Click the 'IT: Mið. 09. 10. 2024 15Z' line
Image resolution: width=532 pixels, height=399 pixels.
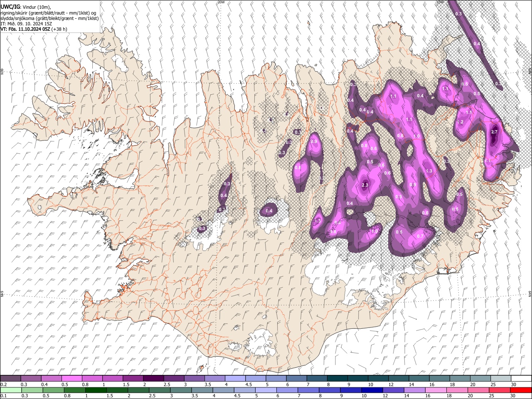coord(26,24)
